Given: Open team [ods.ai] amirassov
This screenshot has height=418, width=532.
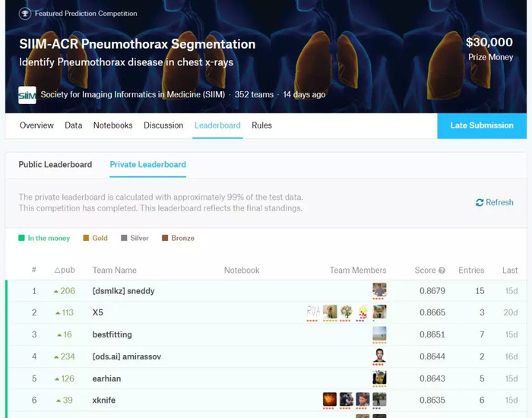Looking at the screenshot, I should tap(127, 356).
